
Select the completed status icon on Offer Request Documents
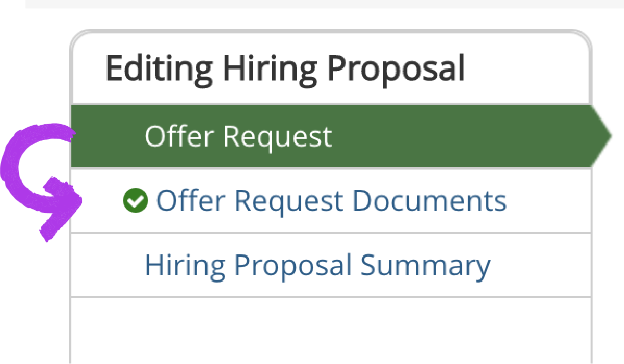(135, 201)
